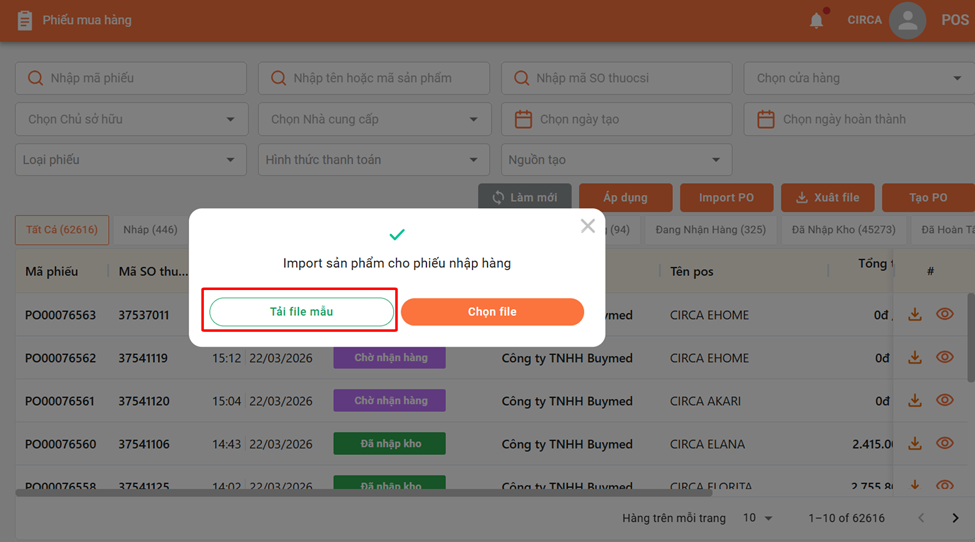Close the import dialog with X

[588, 226]
